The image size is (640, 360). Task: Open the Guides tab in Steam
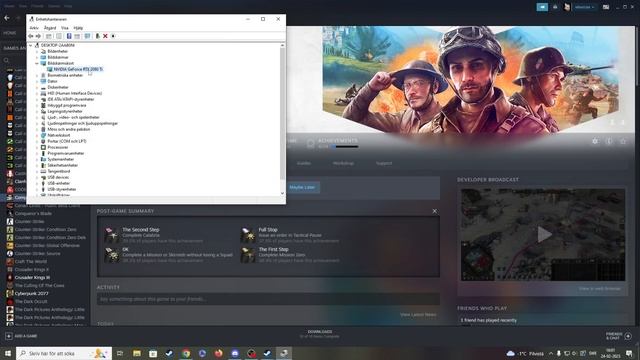pos(304,163)
